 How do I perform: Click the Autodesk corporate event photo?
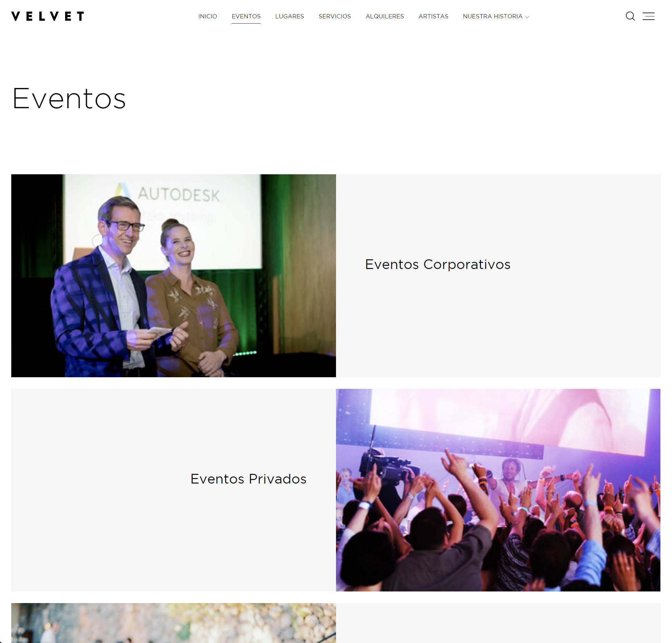(x=173, y=275)
